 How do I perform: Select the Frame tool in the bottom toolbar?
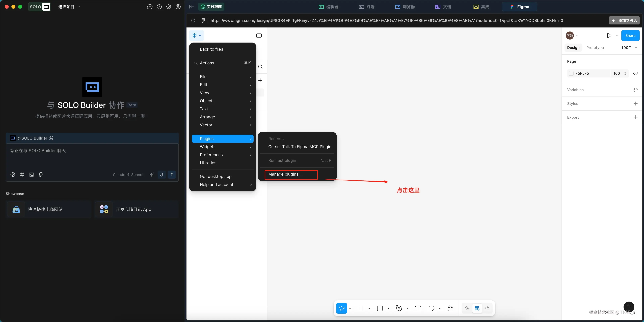(361, 308)
